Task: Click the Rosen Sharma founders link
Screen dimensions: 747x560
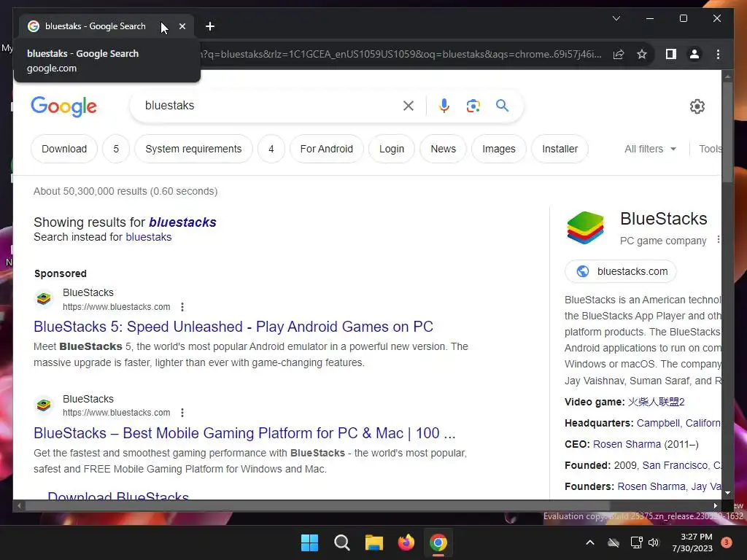Action: point(651,486)
